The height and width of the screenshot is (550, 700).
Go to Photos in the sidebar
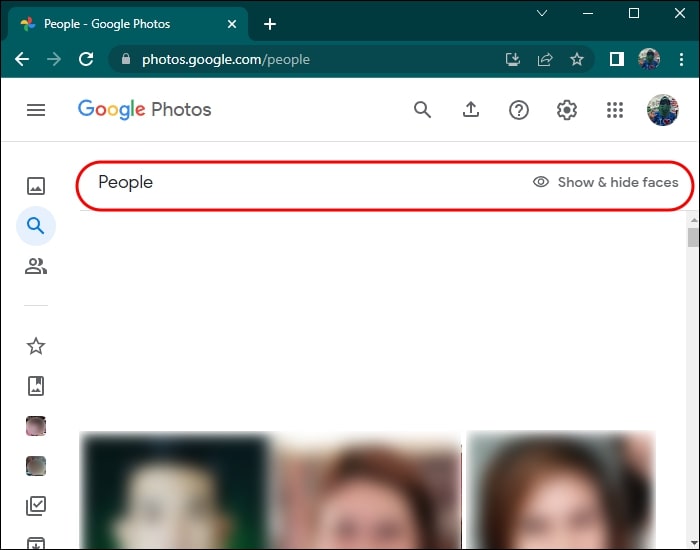(x=36, y=186)
